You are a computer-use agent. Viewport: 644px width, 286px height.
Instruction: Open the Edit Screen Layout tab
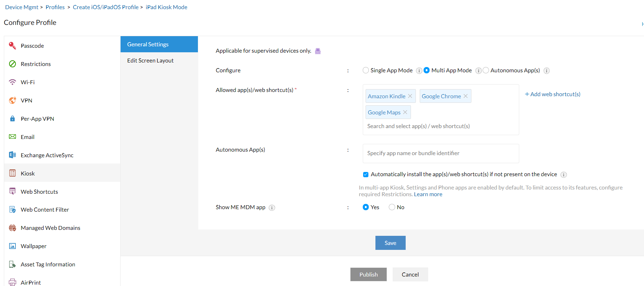pyautogui.click(x=150, y=60)
